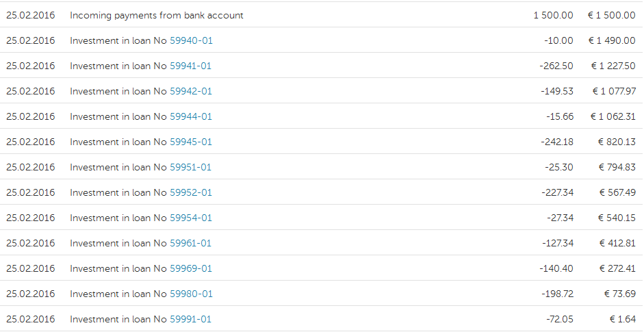Image resolution: width=644 pixels, height=332 pixels.
Task: Click the € 1.64 final balance
Action: [x=623, y=320]
